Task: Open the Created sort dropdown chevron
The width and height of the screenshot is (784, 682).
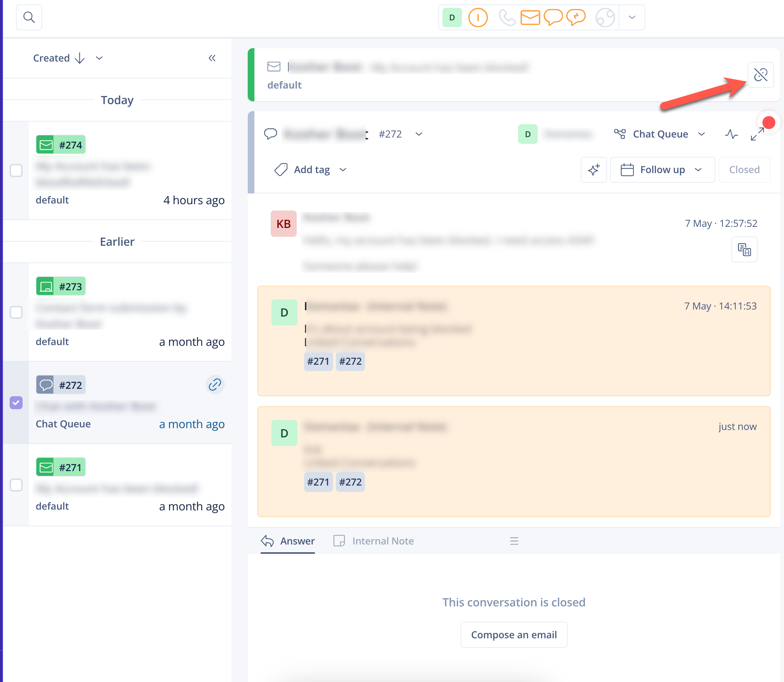Action: (99, 58)
